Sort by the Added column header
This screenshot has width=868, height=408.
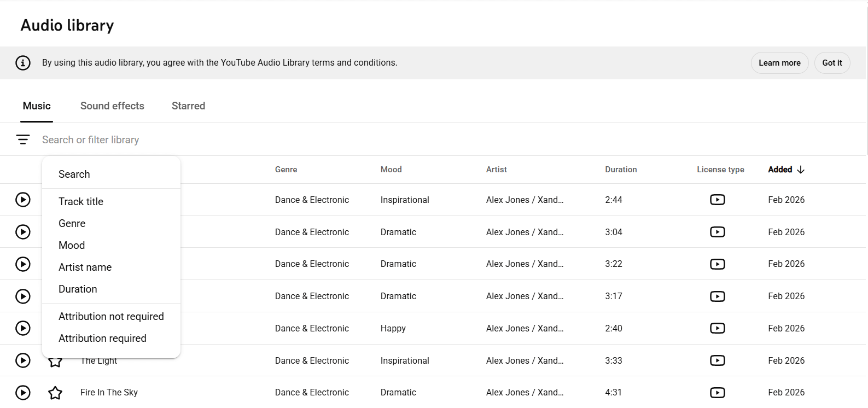point(780,170)
